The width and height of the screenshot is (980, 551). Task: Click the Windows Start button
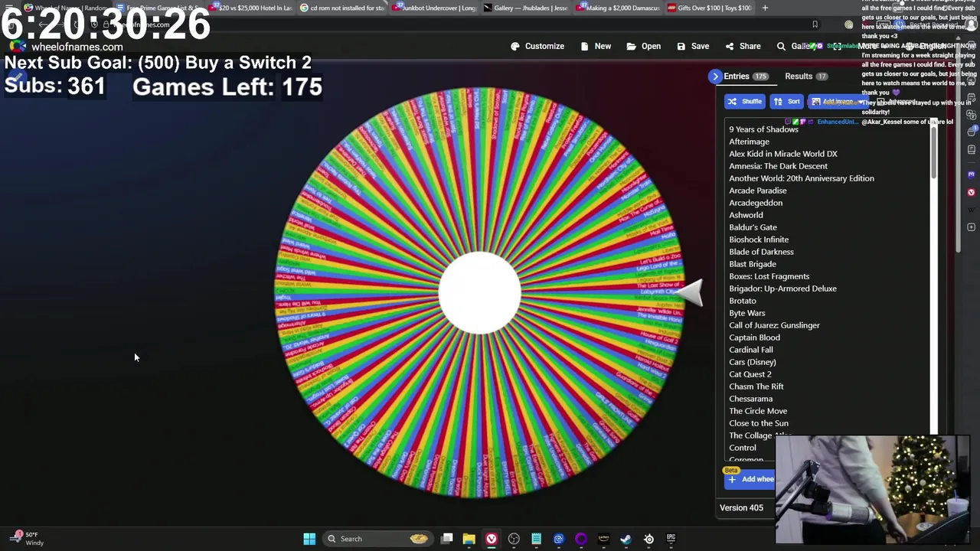click(309, 539)
